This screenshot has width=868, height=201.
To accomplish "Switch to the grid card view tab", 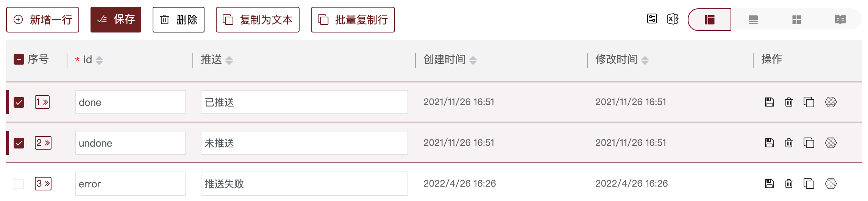I will pos(797,20).
